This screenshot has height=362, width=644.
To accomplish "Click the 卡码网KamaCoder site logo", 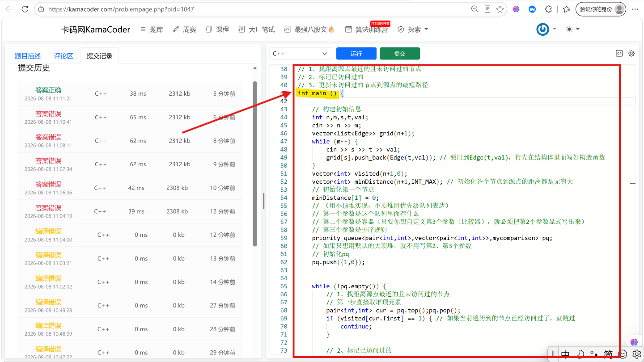I will (x=96, y=29).
